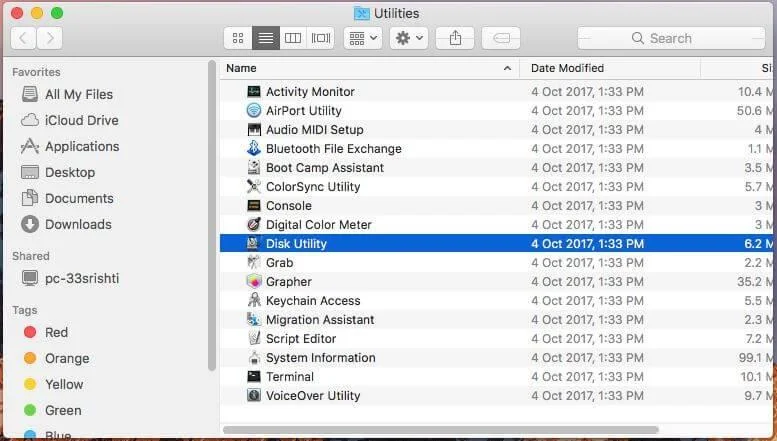Image resolution: width=777 pixels, height=441 pixels.
Task: Click the Digital Color Meter icon
Action: coord(254,224)
